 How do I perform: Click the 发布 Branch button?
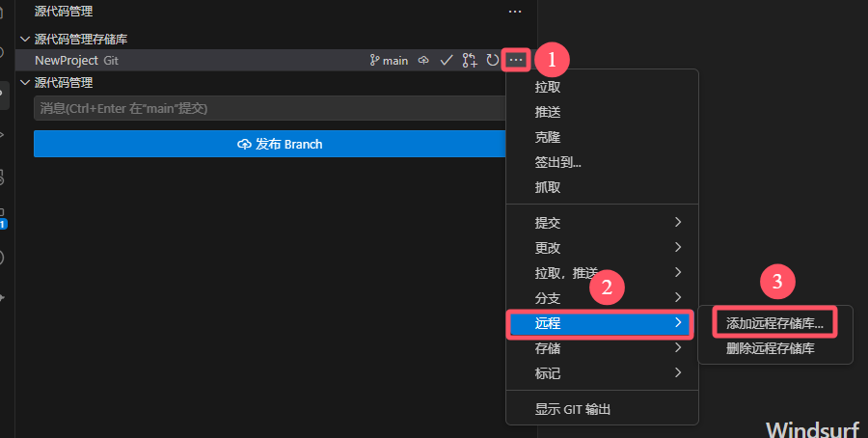click(270, 144)
